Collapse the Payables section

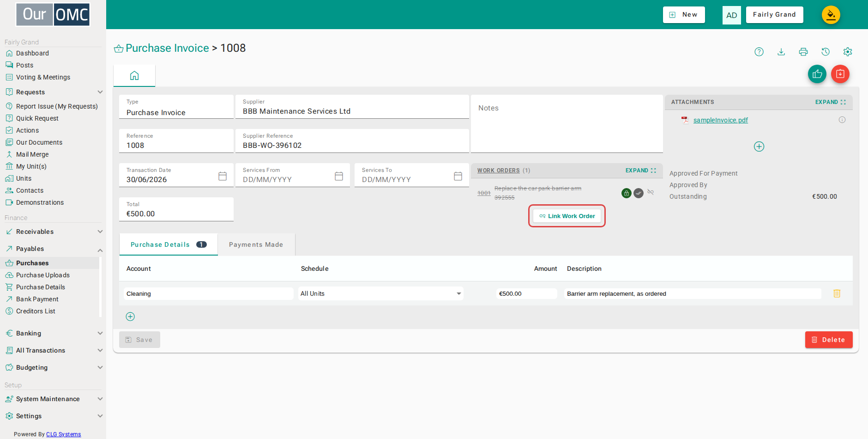coord(100,250)
